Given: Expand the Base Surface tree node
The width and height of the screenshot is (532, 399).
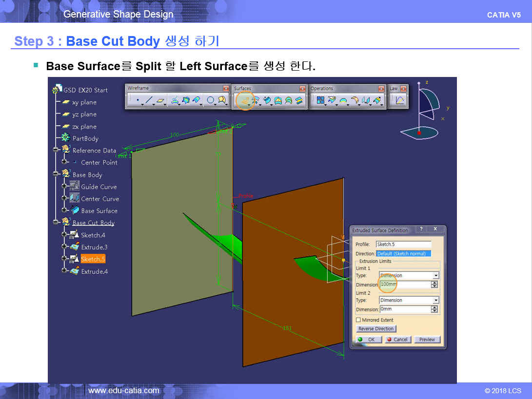Looking at the screenshot, I should tap(64, 210).
